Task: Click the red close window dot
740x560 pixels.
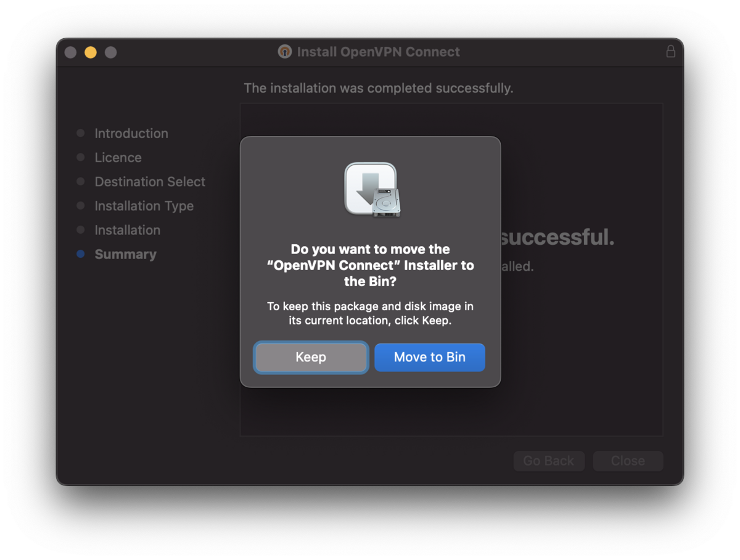Action: coord(70,52)
